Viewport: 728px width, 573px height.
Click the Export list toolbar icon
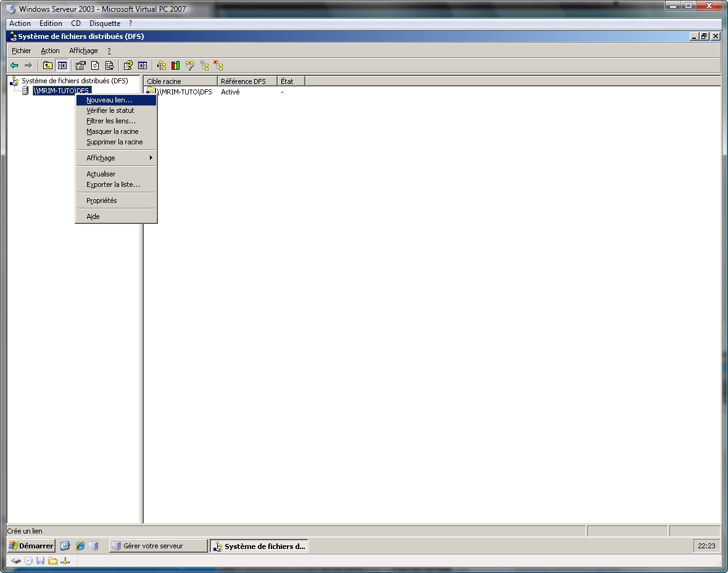coord(110,65)
